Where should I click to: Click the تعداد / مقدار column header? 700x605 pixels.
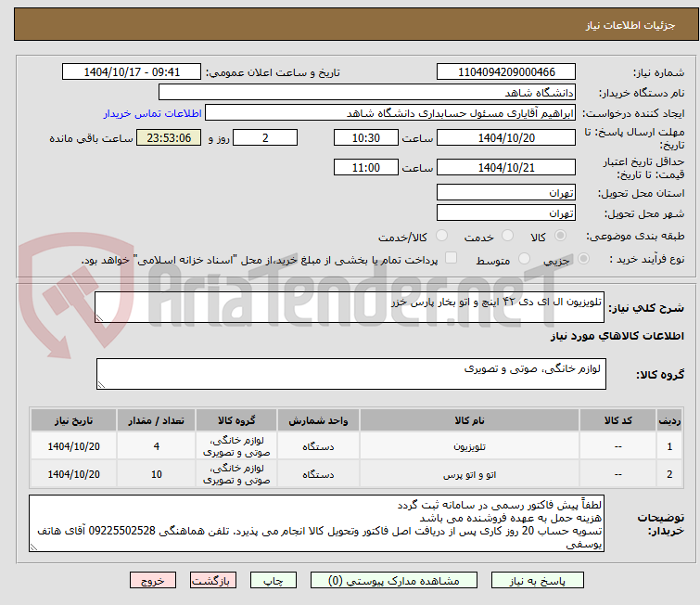pyautogui.click(x=157, y=420)
